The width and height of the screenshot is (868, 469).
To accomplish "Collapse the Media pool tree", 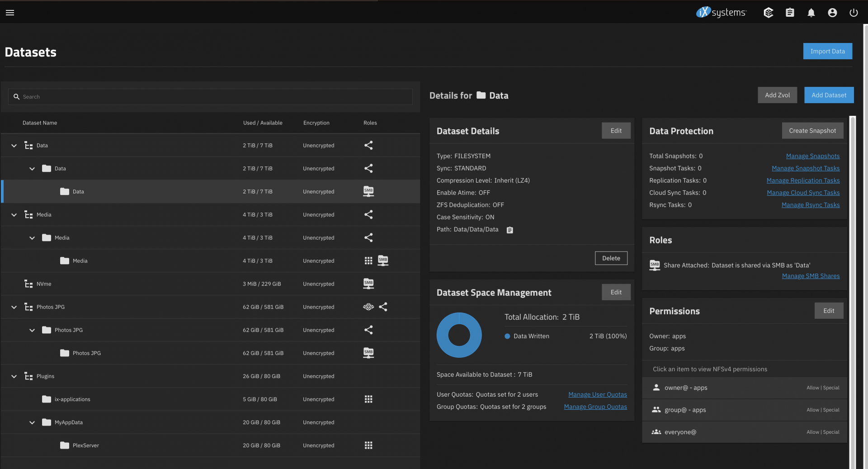I will coord(14,215).
